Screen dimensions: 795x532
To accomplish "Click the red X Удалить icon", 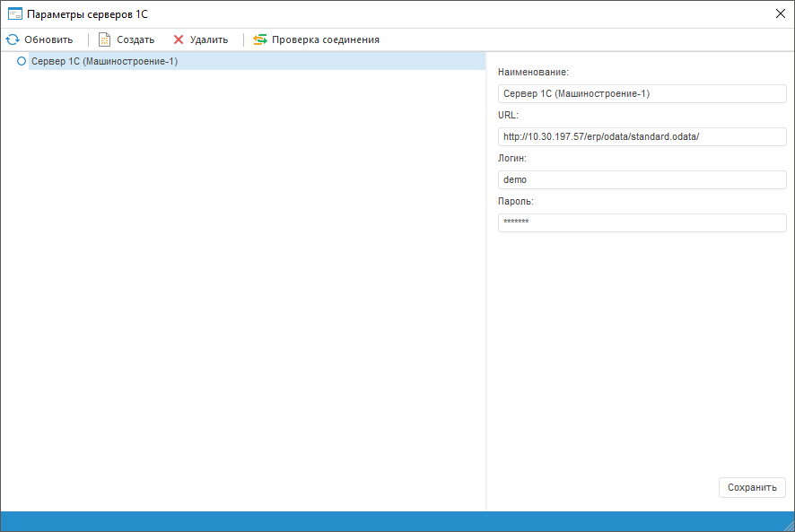I will click(179, 39).
